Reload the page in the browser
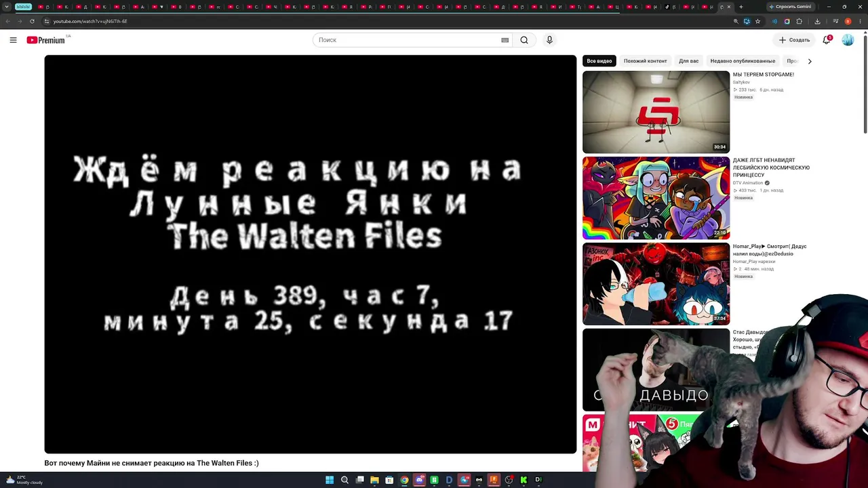Image resolution: width=868 pixels, height=488 pixels. coord(32,21)
